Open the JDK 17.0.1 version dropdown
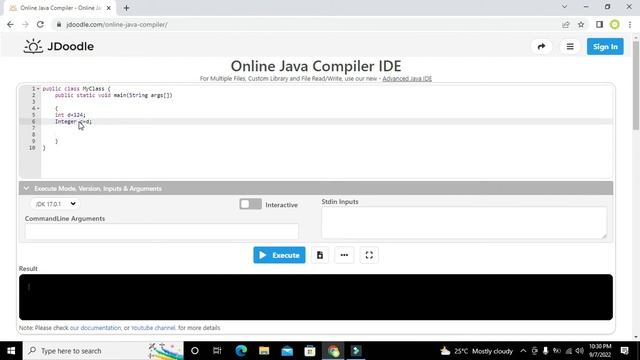This screenshot has height=360, width=640. [55, 204]
